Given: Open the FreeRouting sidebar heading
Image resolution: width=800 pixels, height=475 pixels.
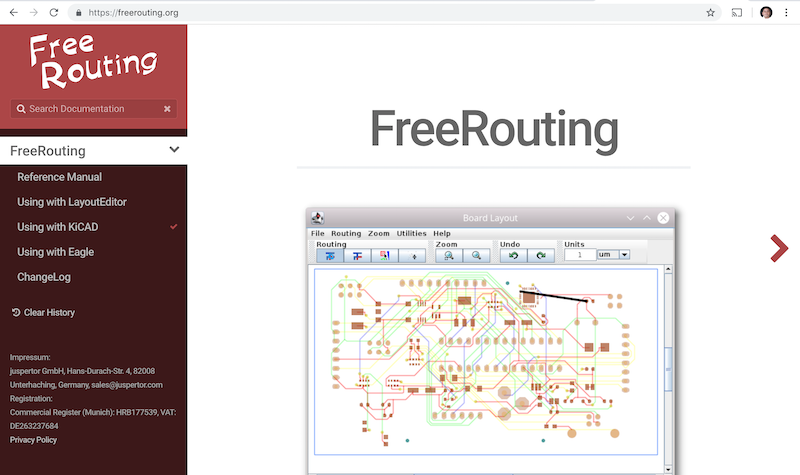Looking at the screenshot, I should tap(48, 151).
